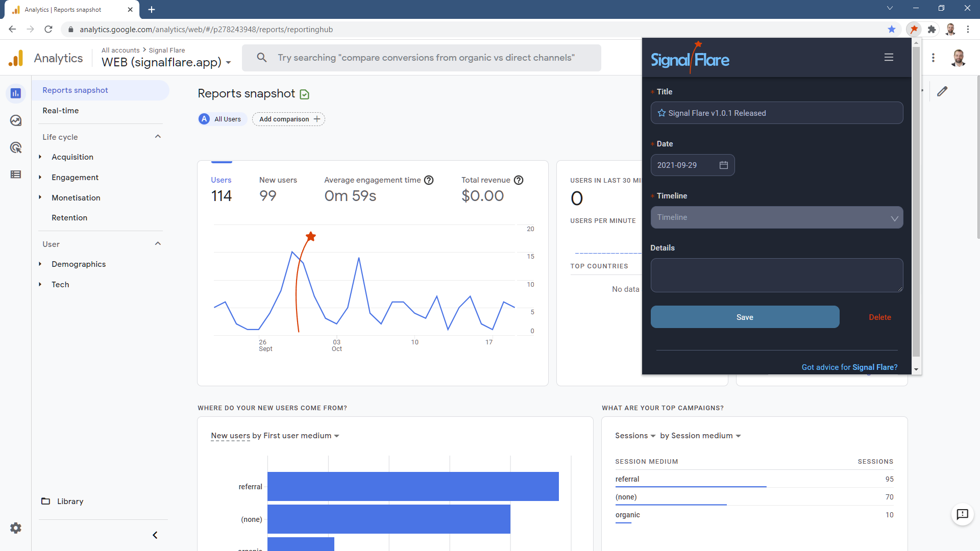980x551 pixels.
Task: Click the Analytics search box
Action: click(x=422, y=58)
